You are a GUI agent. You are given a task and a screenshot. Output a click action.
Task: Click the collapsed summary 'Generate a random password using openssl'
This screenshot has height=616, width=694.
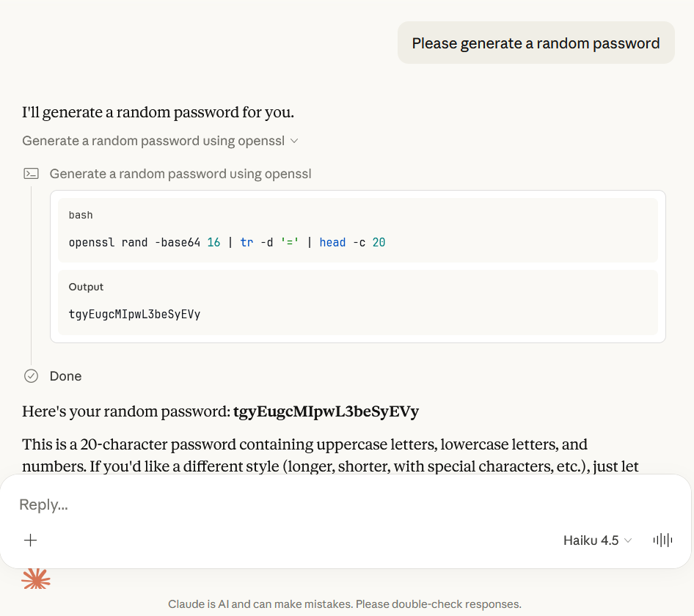click(x=153, y=141)
